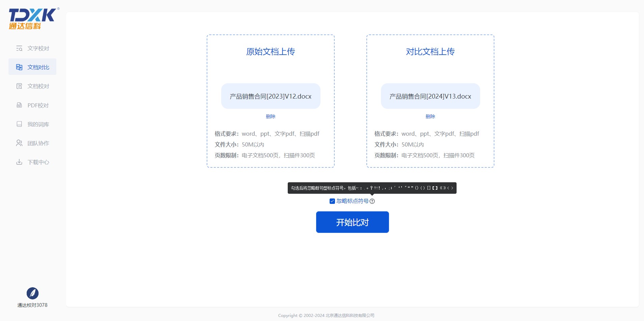
Task: Start comparison with 开始比对 button
Action: tap(353, 222)
